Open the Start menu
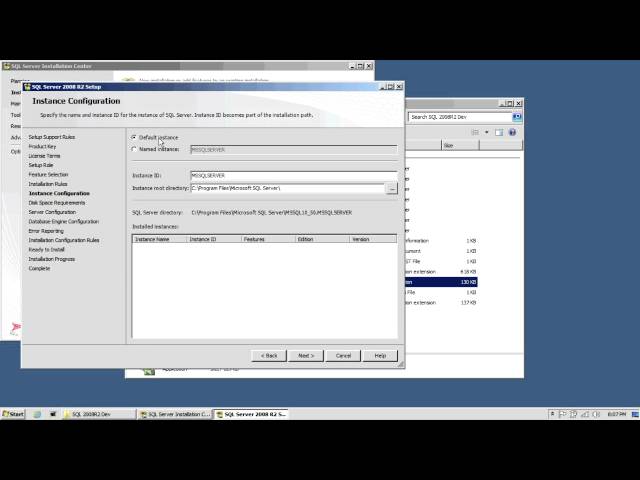640x480 pixels. tap(13, 414)
